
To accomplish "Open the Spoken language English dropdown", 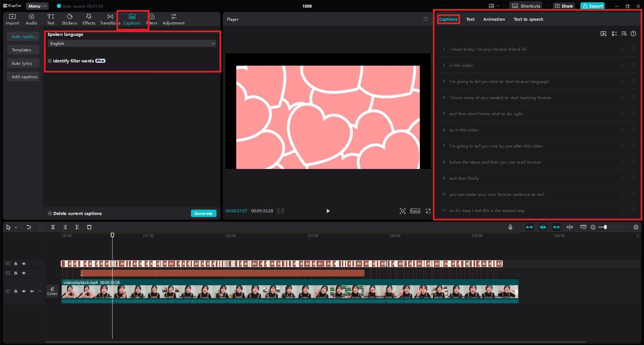I will tap(132, 44).
